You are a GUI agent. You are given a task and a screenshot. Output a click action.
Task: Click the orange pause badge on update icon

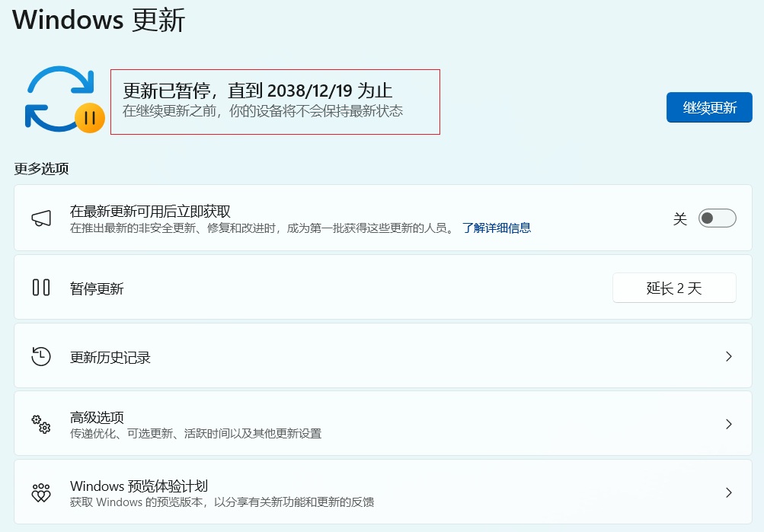click(x=90, y=118)
